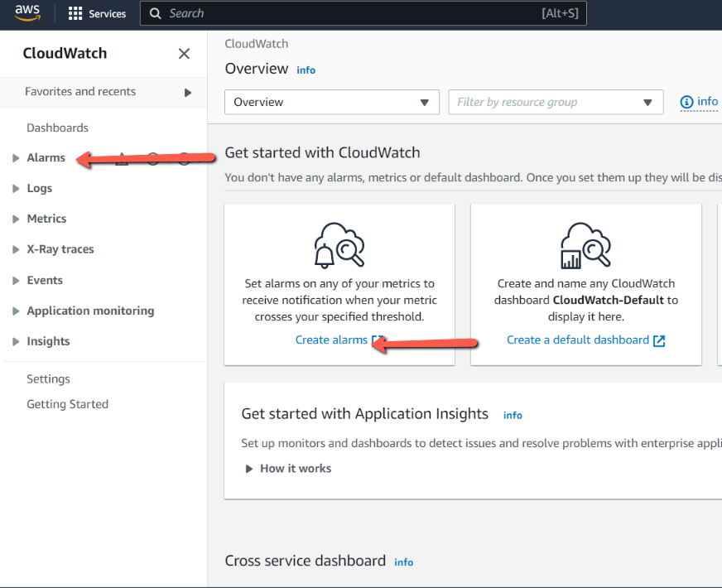Open Insights in the sidebar
This screenshot has height=588, width=722.
click(x=48, y=341)
